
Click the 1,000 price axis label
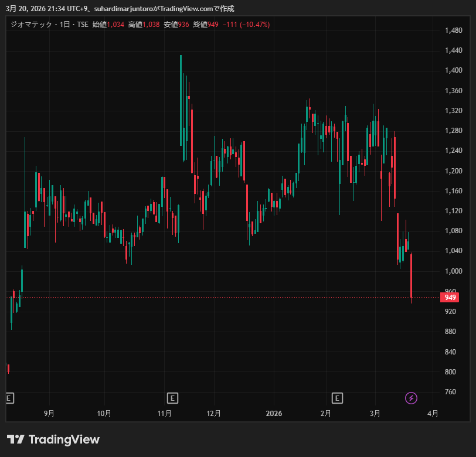[x=453, y=271]
